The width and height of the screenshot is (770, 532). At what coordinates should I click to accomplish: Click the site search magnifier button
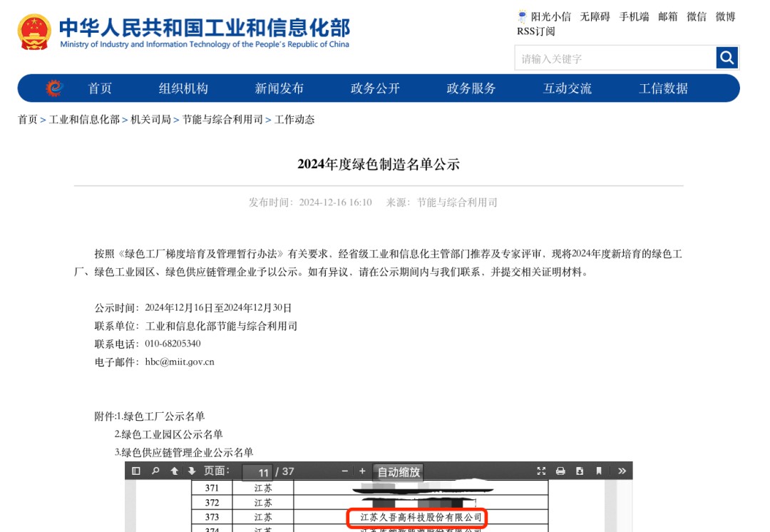tap(727, 58)
